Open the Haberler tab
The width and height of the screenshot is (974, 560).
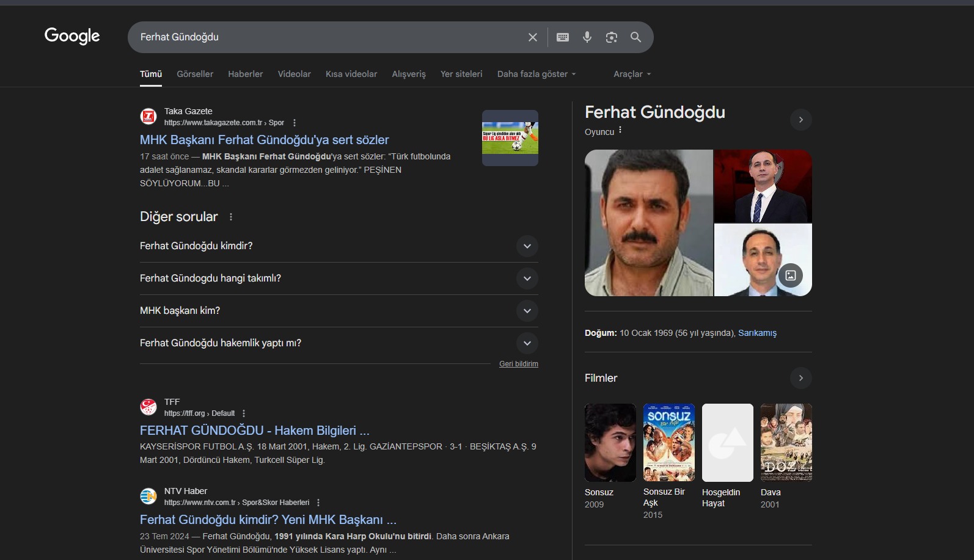(246, 74)
